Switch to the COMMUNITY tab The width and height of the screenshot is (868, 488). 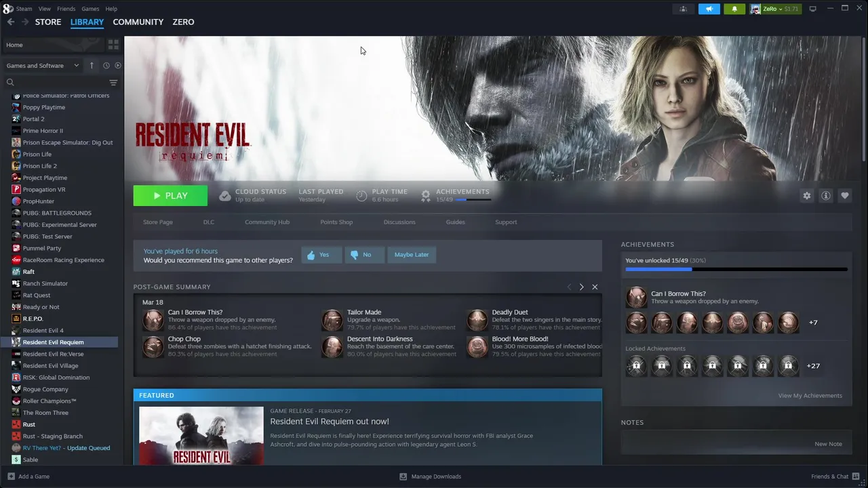pyautogui.click(x=138, y=22)
